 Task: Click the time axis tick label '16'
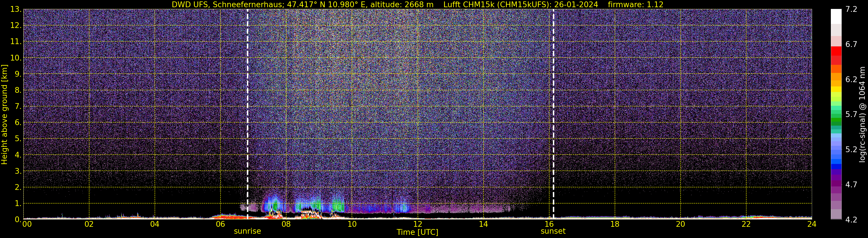pyautogui.click(x=549, y=224)
